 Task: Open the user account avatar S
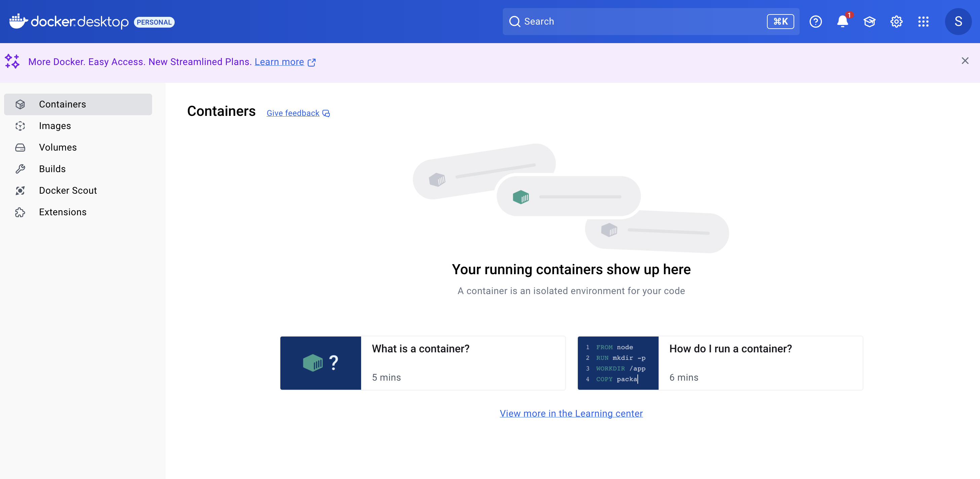958,22
